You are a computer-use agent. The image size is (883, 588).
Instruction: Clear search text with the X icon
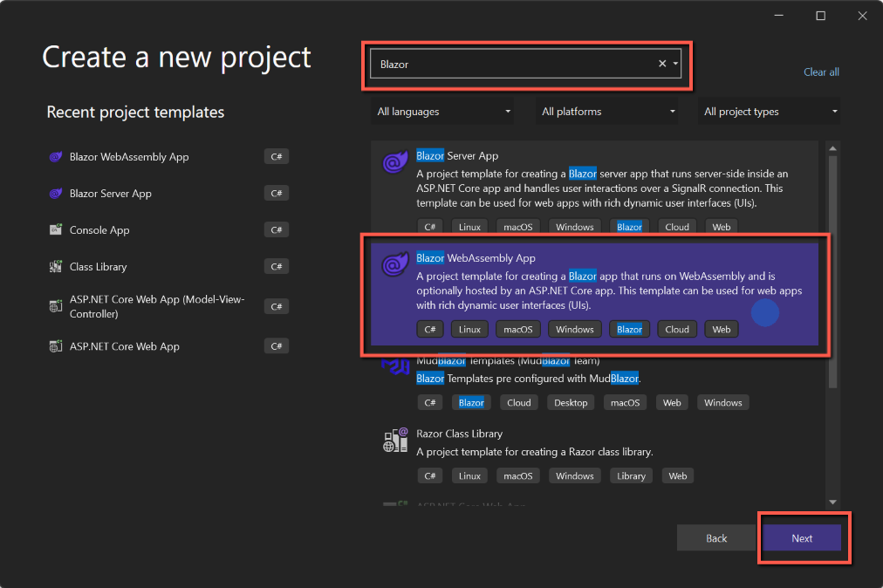pos(661,64)
